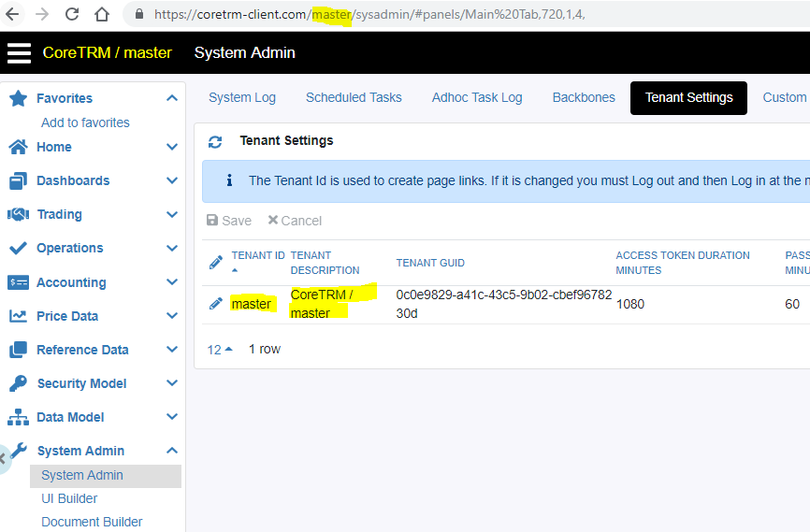Expand the Security Model chevron
Image resolution: width=810 pixels, height=532 pixels.
tap(172, 383)
